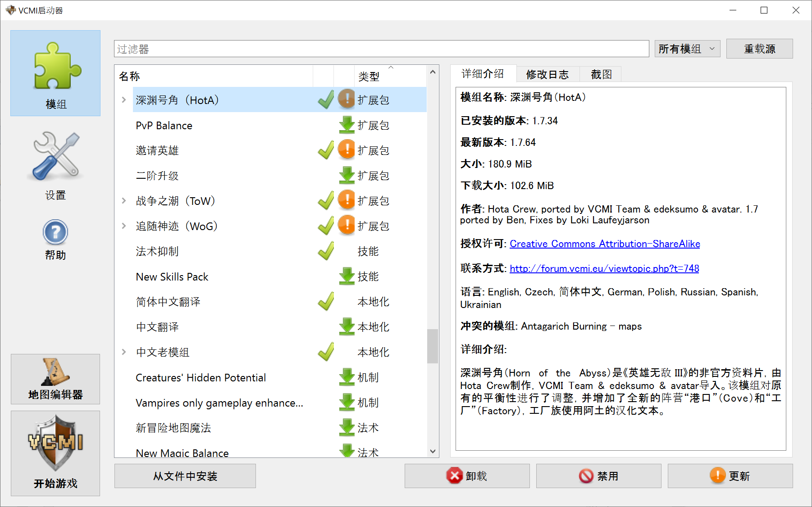Select the New Skills Pack mod row

pos(270,276)
